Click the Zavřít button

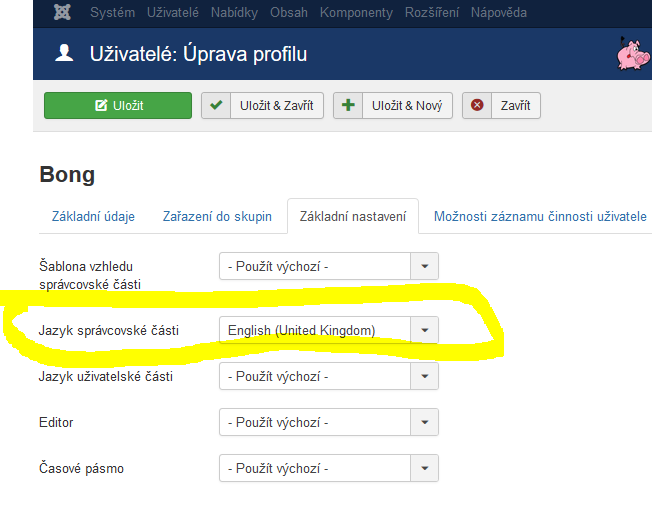point(501,106)
